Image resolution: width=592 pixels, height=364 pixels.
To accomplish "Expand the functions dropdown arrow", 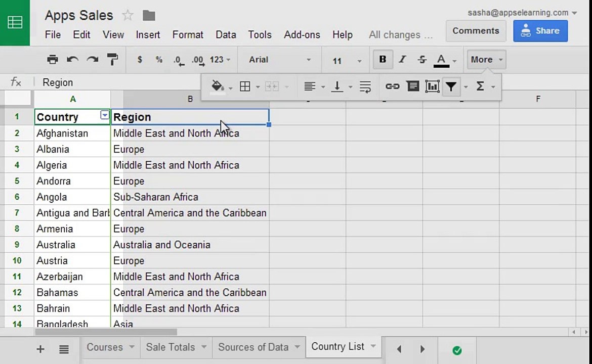I will (x=493, y=87).
